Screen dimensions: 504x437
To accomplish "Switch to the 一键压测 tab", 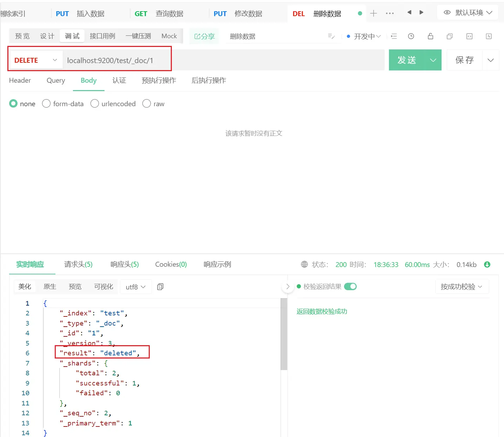I will (138, 36).
